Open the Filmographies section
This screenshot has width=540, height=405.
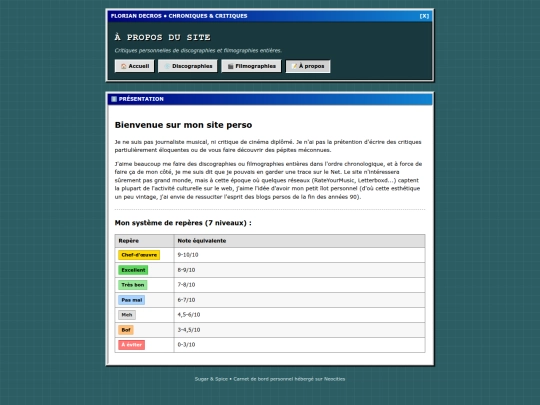[x=251, y=66]
